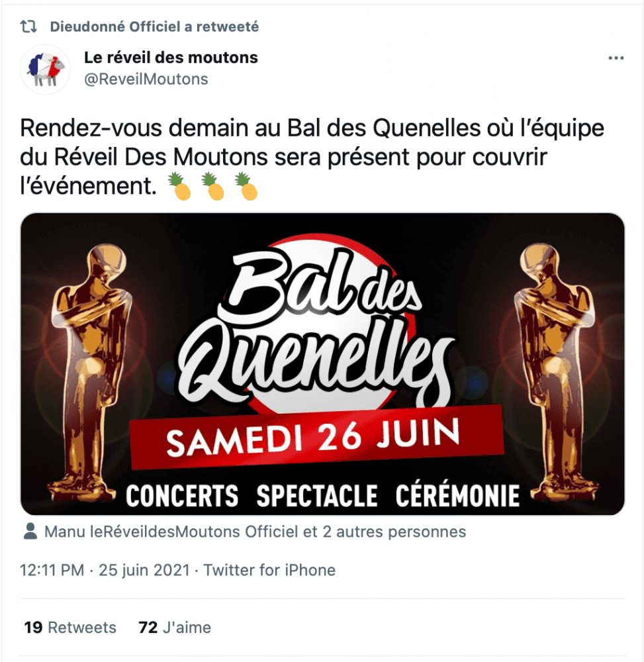
Task: Click the red SAMEDI 26 JUIN banner
Action: coord(316,437)
